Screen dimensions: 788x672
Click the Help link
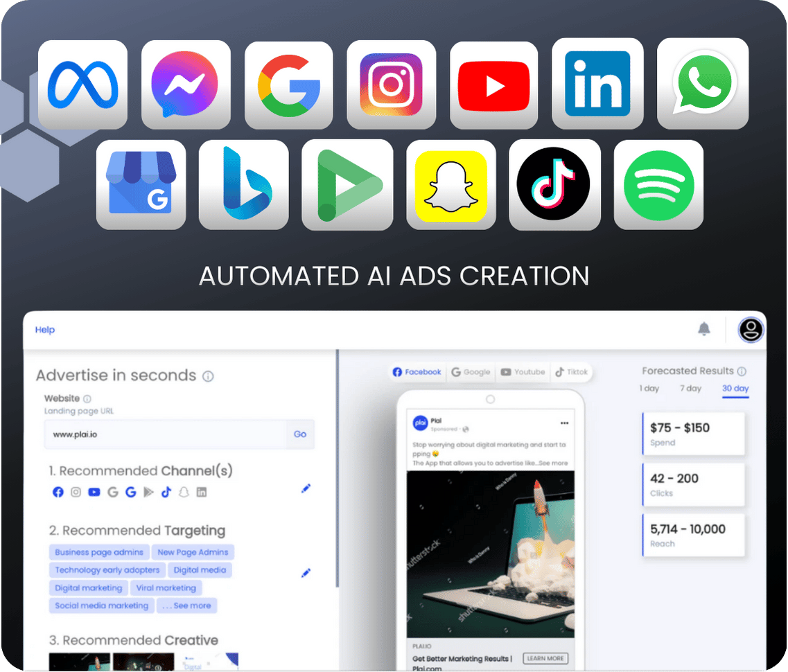(45, 330)
